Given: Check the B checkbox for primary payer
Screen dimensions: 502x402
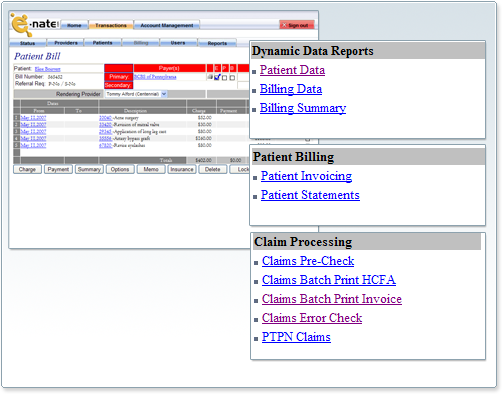Looking at the screenshot, I should [232, 78].
